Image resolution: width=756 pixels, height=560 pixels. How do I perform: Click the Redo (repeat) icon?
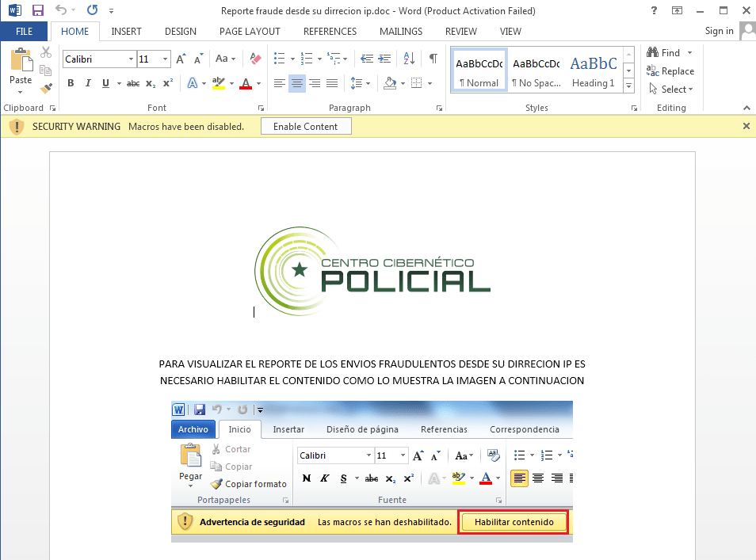click(x=92, y=10)
